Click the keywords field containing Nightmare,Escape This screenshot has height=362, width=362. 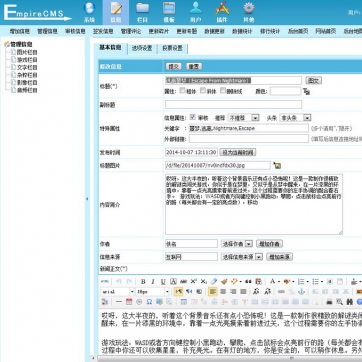(249, 128)
